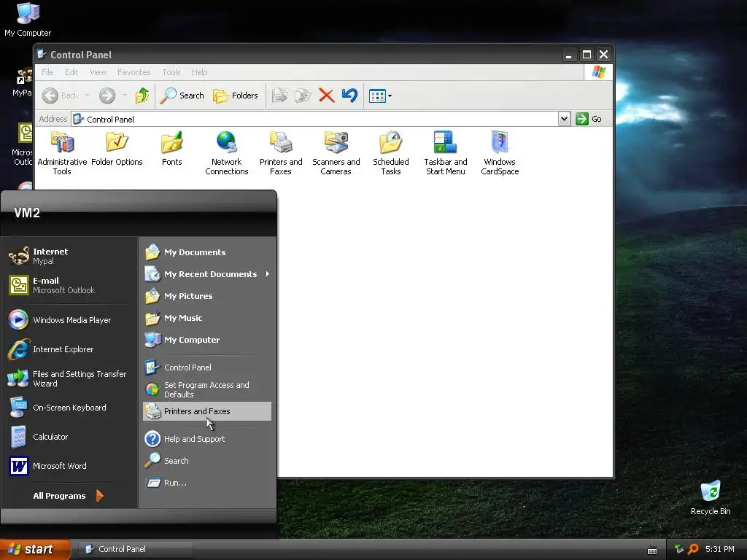Open Network Connections icon
This screenshot has width=747, height=560.
pyautogui.click(x=226, y=152)
